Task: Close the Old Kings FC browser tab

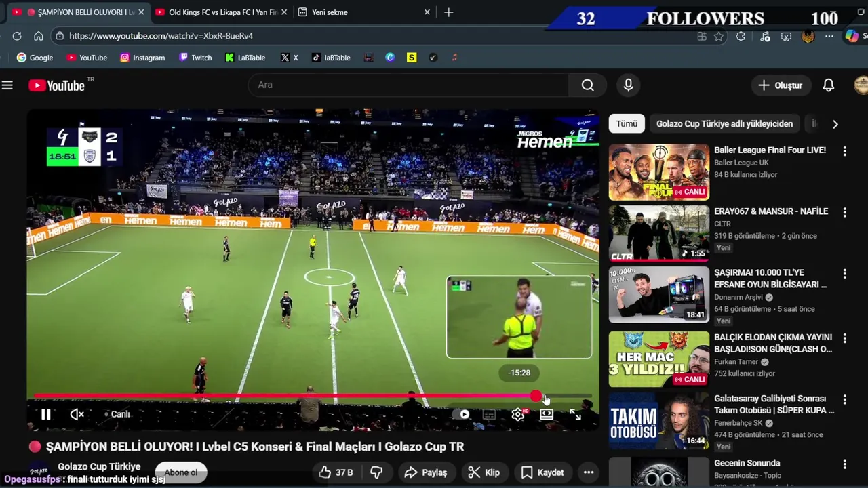Action: point(283,12)
